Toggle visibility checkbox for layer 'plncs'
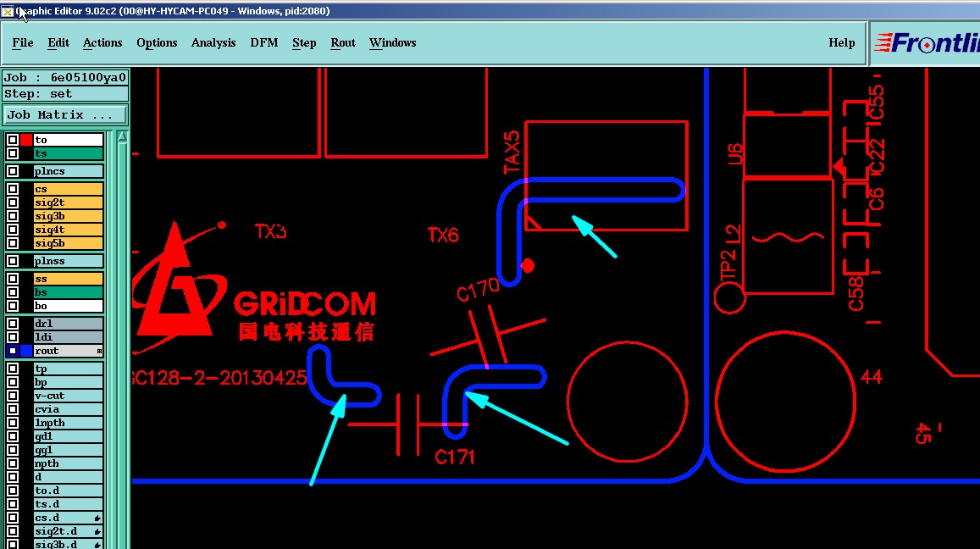 pyautogui.click(x=12, y=171)
